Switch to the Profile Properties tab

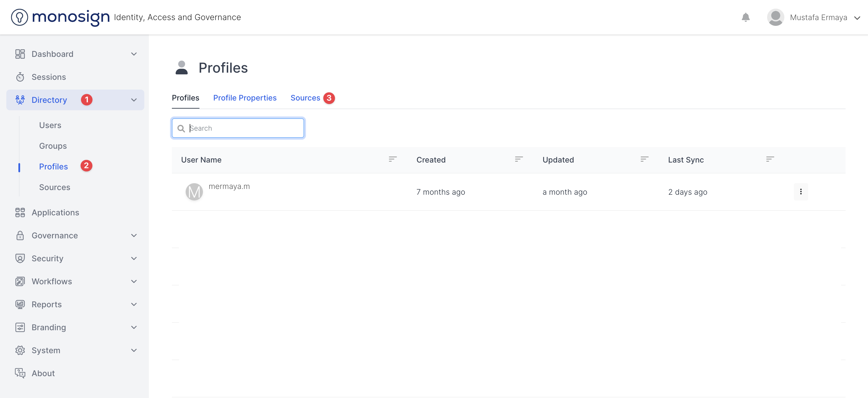pos(245,98)
